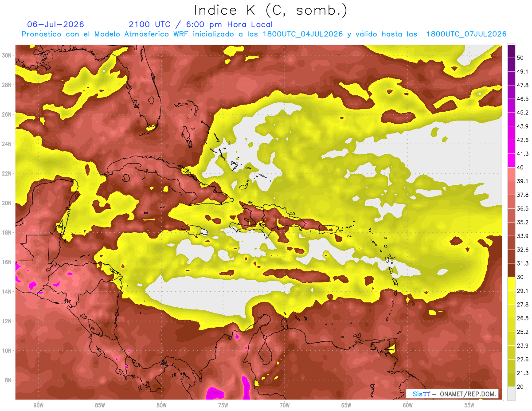The height and width of the screenshot is (411, 532).
Task: Click the SisTT - ONAMET/REP.DOM. logo box
Action: pyautogui.click(x=452, y=394)
